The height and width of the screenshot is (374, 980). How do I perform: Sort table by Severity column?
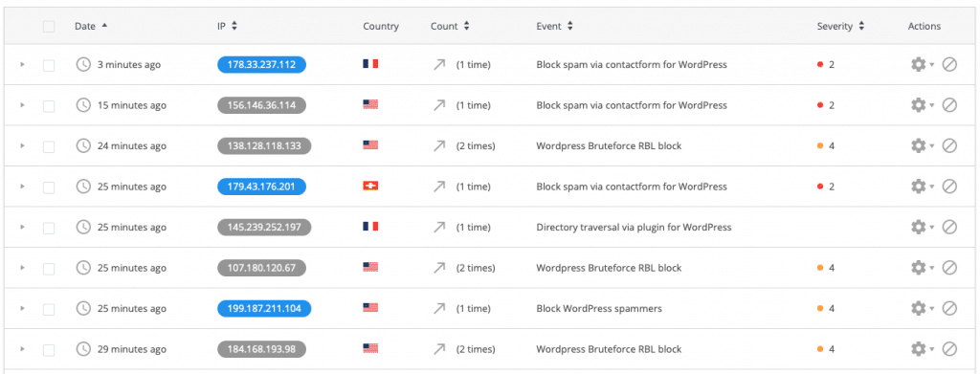pyautogui.click(x=840, y=26)
